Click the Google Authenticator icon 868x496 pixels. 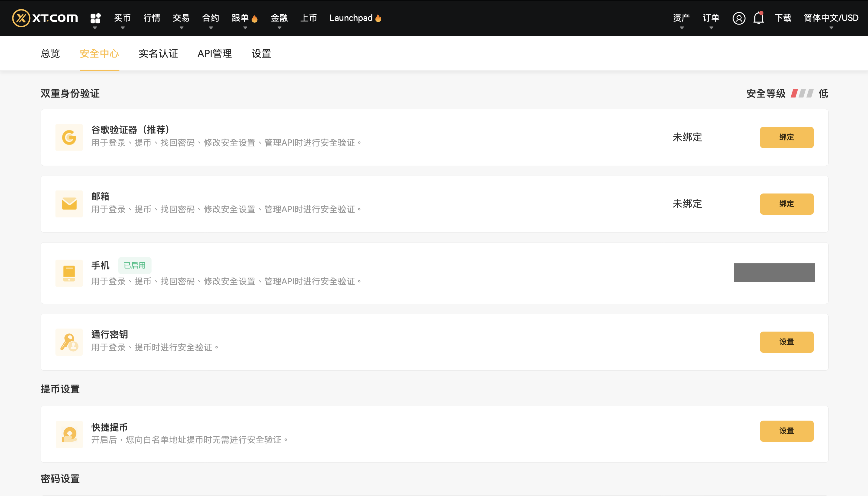(x=69, y=137)
